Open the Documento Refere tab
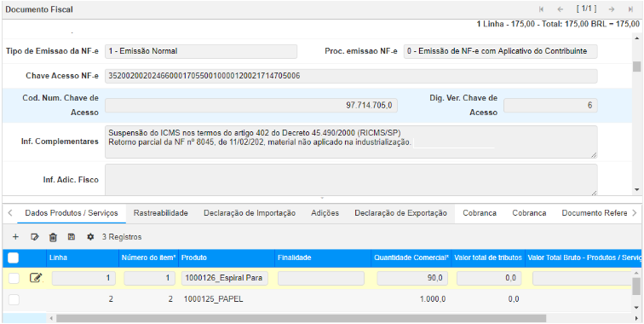This screenshot has width=644, height=324. 595,213
